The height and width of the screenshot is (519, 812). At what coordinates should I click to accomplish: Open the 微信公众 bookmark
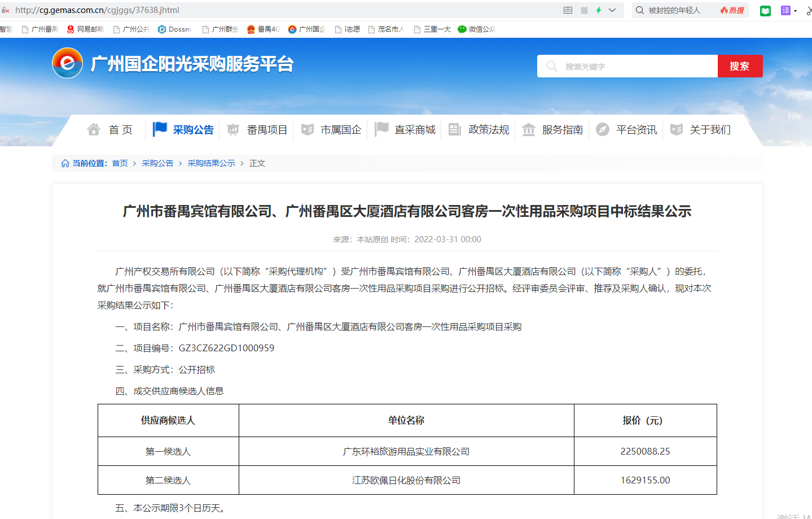pos(476,29)
